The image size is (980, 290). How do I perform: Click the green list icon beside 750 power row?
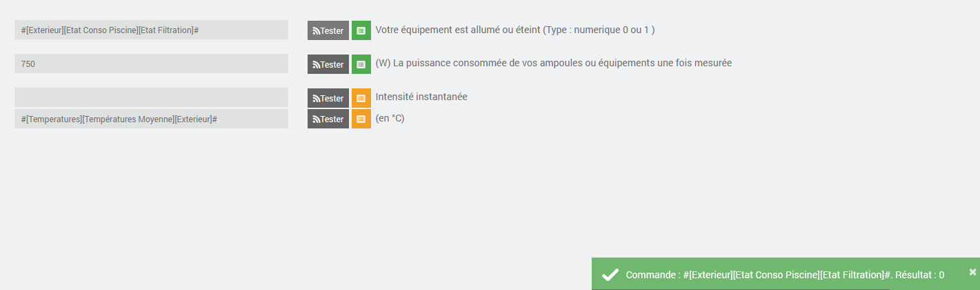coord(361,64)
